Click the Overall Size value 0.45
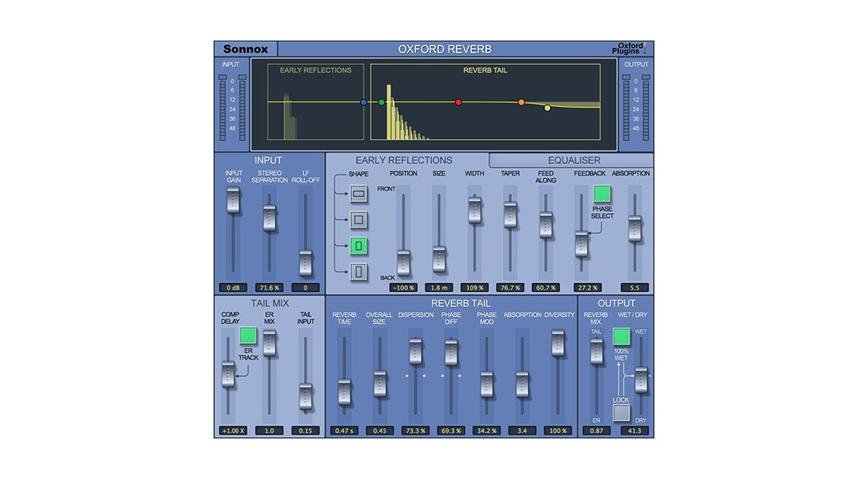868x479 pixels. click(x=380, y=431)
